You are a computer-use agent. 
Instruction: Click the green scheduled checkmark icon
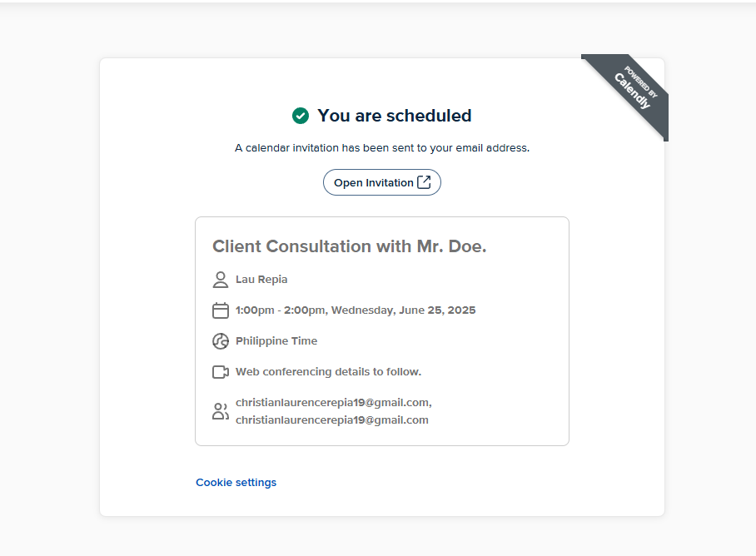click(301, 116)
